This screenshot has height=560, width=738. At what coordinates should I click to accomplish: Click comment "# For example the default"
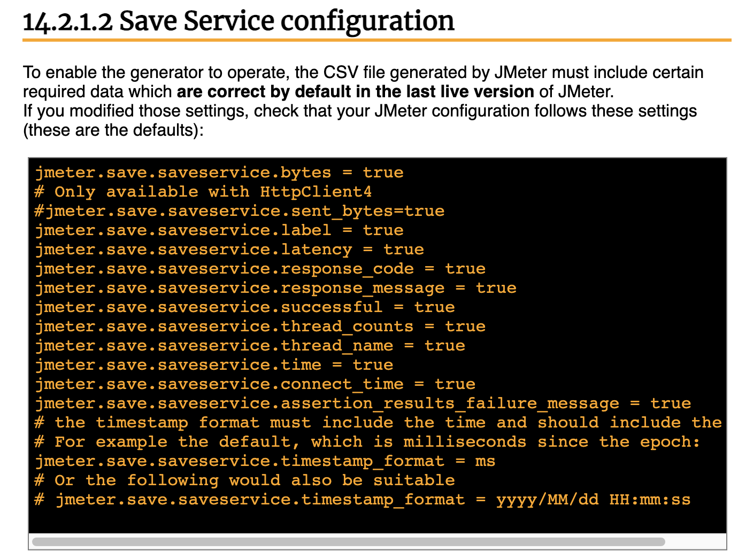click(368, 442)
